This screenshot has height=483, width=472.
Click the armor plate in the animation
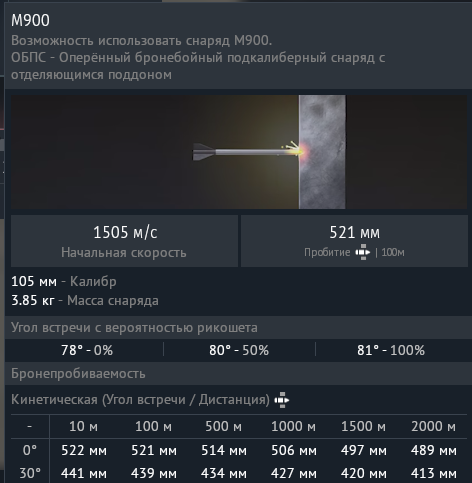coord(322,152)
